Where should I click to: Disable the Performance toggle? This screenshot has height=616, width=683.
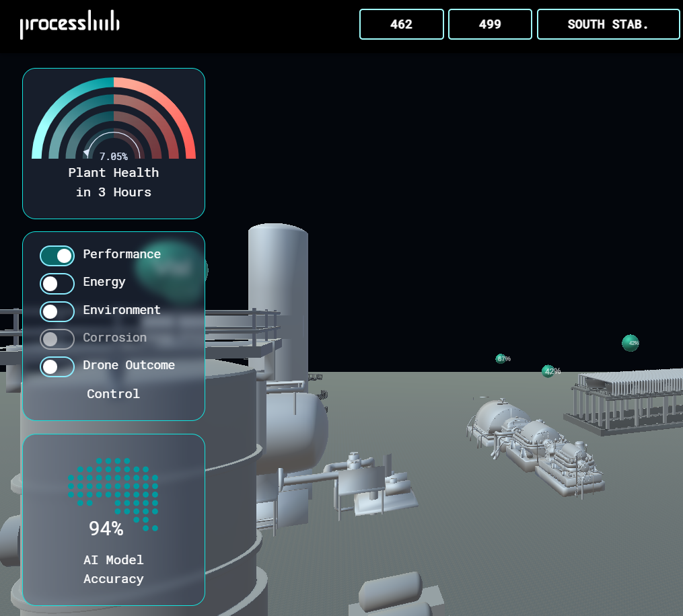(x=57, y=256)
